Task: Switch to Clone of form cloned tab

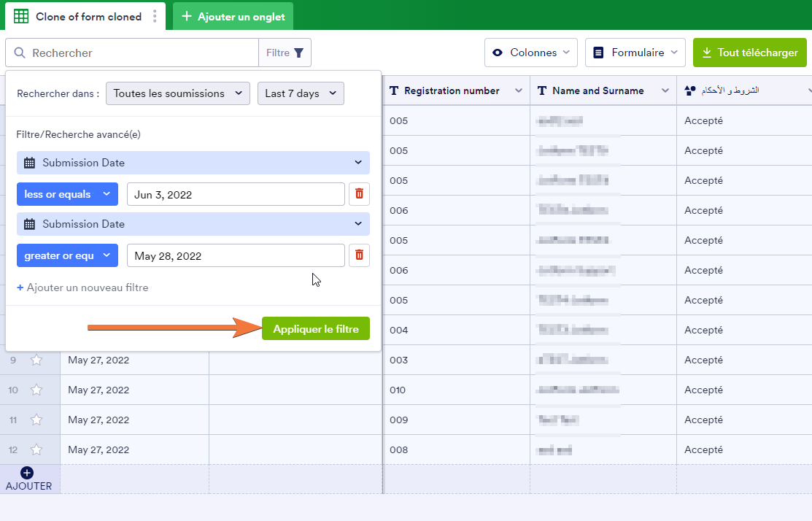Action: click(88, 16)
